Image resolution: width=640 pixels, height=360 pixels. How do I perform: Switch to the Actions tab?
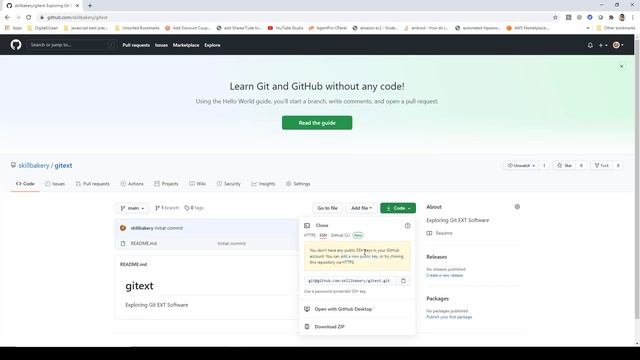pyautogui.click(x=132, y=184)
